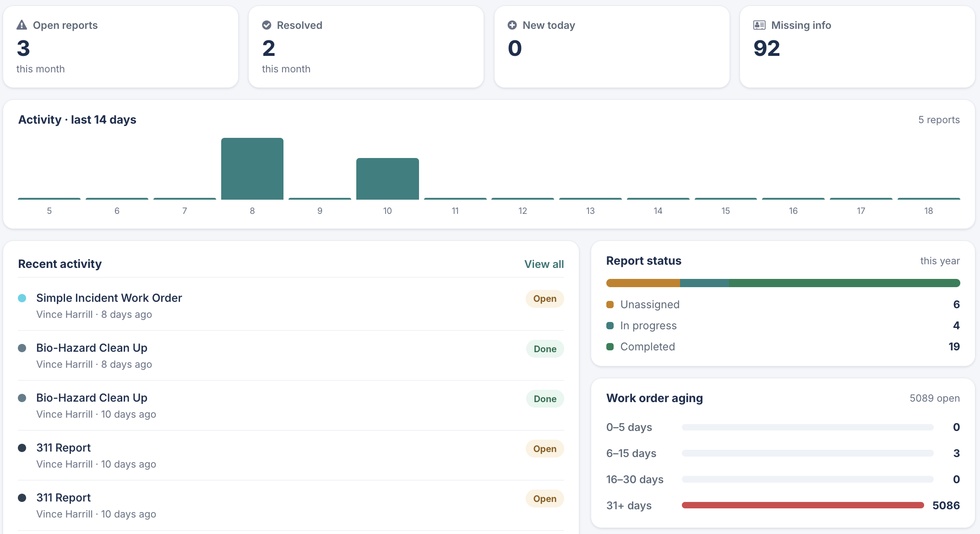Click the 'this year' label in Report status
Screen dimensions: 980x534
[x=940, y=261]
